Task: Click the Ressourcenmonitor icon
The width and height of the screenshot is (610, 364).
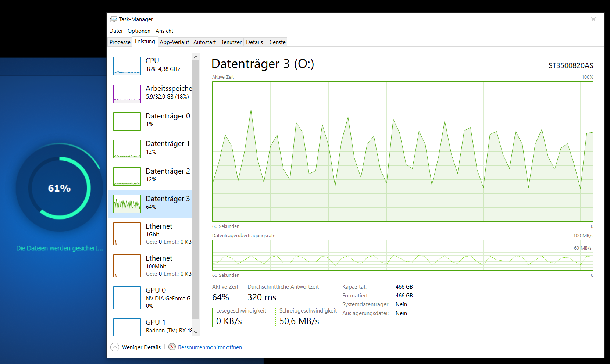Action: [x=172, y=347]
